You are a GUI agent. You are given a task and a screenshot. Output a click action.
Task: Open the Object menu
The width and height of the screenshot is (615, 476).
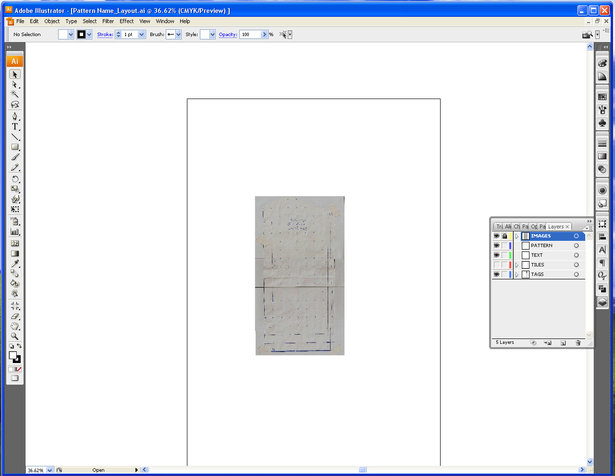tap(52, 21)
